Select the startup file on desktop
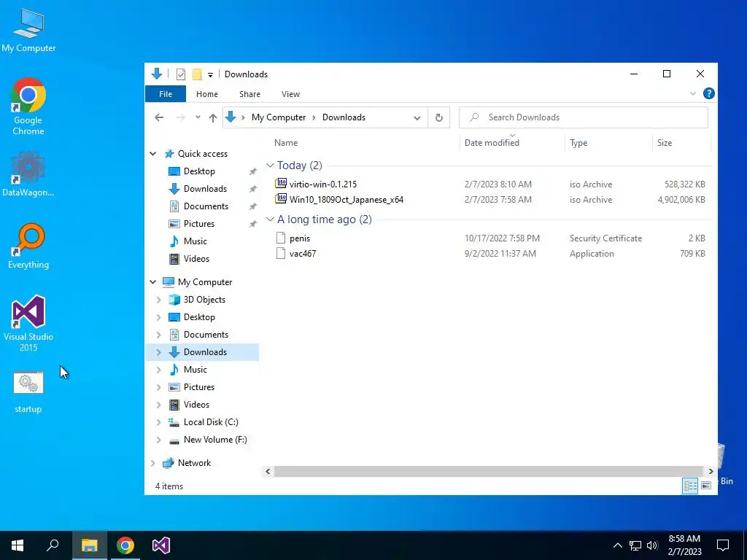 pyautogui.click(x=28, y=392)
